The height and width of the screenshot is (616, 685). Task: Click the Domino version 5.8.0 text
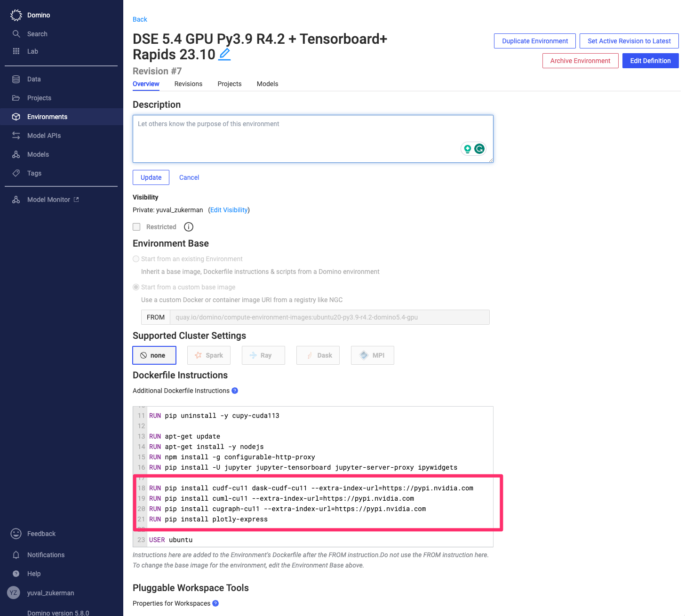58,613
